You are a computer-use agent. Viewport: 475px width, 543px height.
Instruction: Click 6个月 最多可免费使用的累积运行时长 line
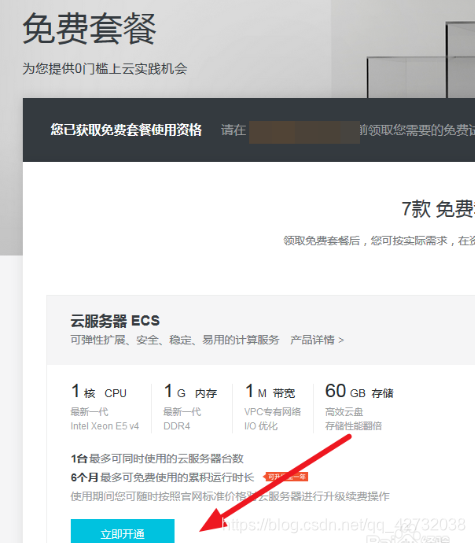162,477
